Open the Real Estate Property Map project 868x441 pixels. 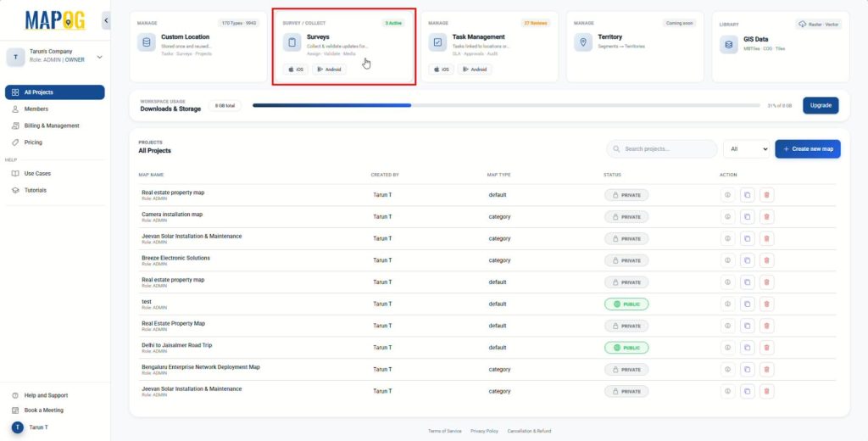(173, 324)
